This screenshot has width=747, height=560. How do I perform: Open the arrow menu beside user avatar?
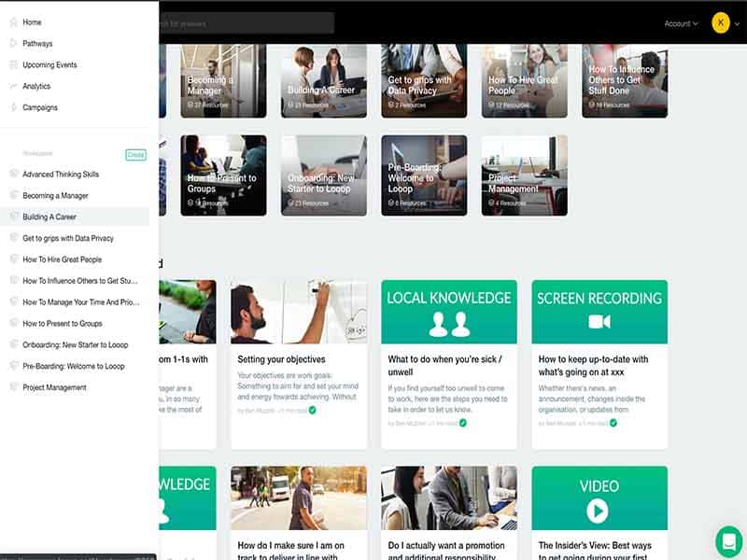(737, 23)
